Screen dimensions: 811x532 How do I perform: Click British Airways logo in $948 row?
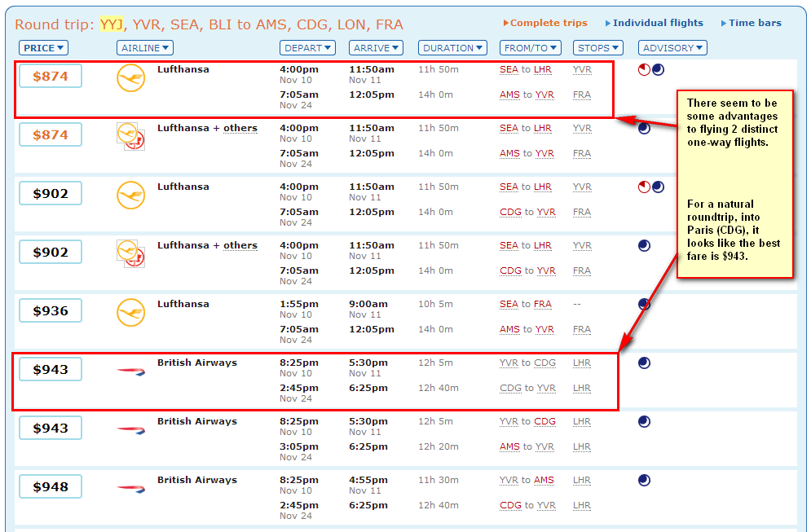131,488
